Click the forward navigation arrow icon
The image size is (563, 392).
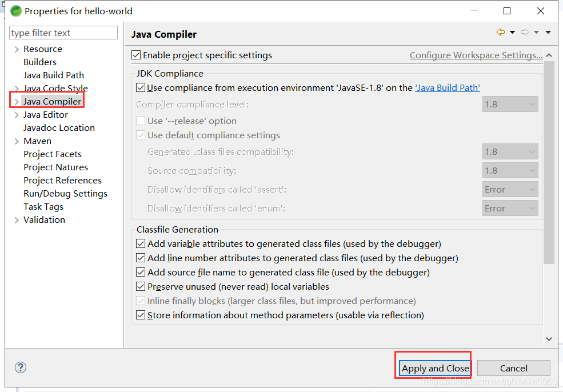coord(525,32)
